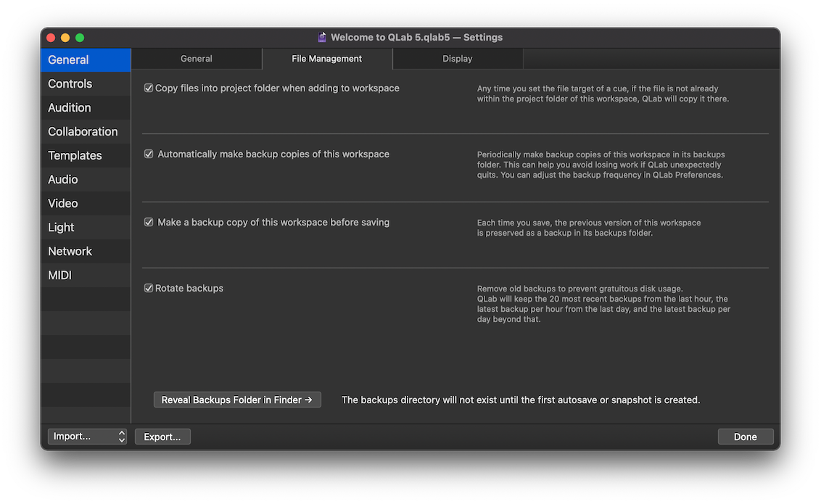Click Reveal Backups Folder in Finder
Viewport: 821px width, 504px height.
(237, 399)
